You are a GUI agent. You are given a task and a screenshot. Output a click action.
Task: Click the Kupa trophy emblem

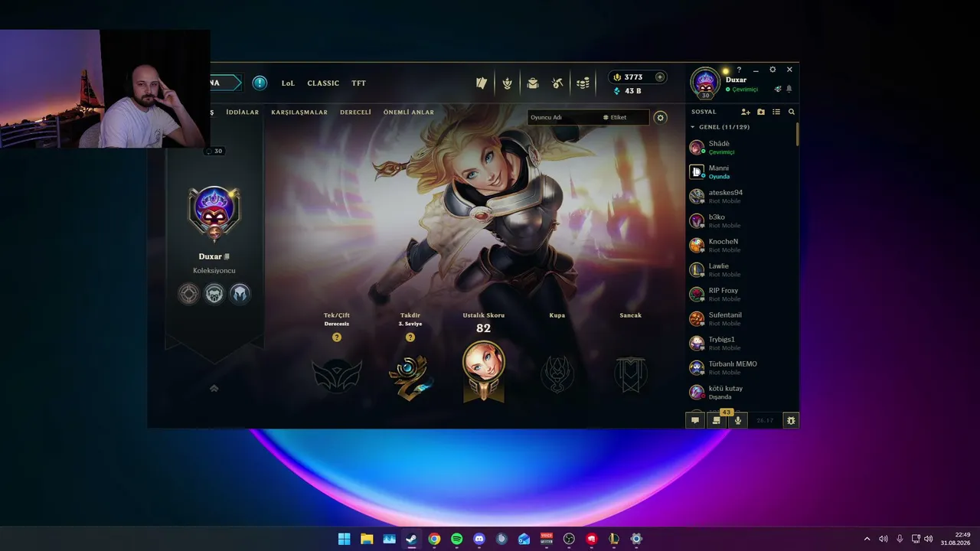pos(557,375)
